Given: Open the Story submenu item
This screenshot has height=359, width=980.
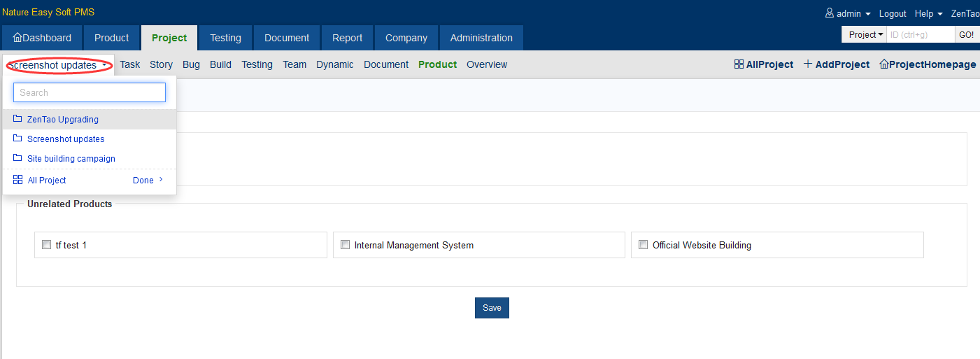Looking at the screenshot, I should click(x=161, y=64).
